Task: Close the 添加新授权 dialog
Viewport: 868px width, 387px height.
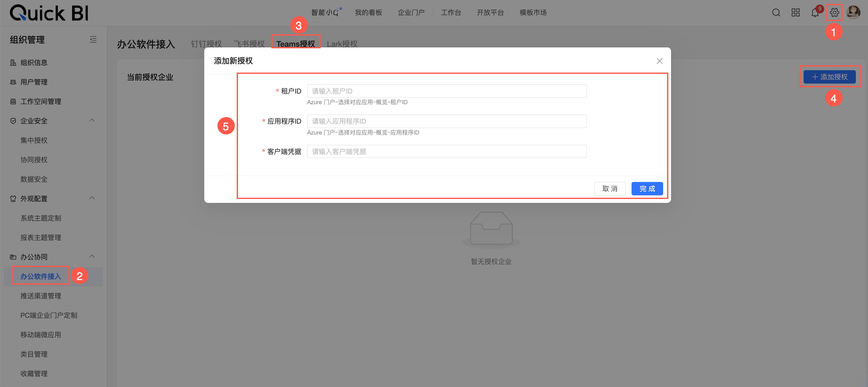Action: click(x=660, y=61)
